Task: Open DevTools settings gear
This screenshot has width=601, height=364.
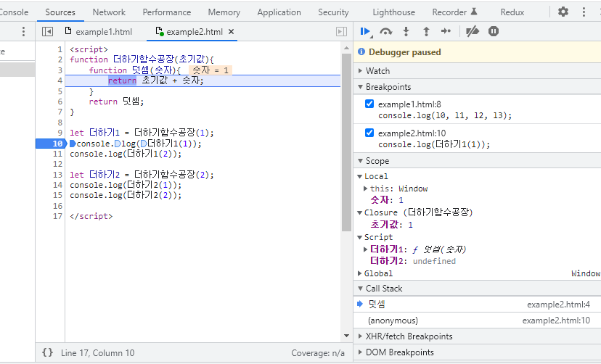Action: point(563,12)
